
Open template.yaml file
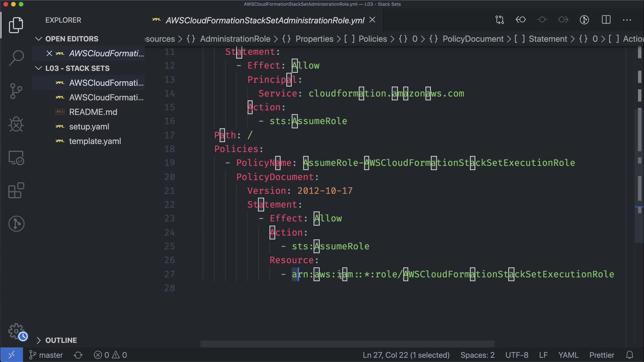tap(95, 141)
